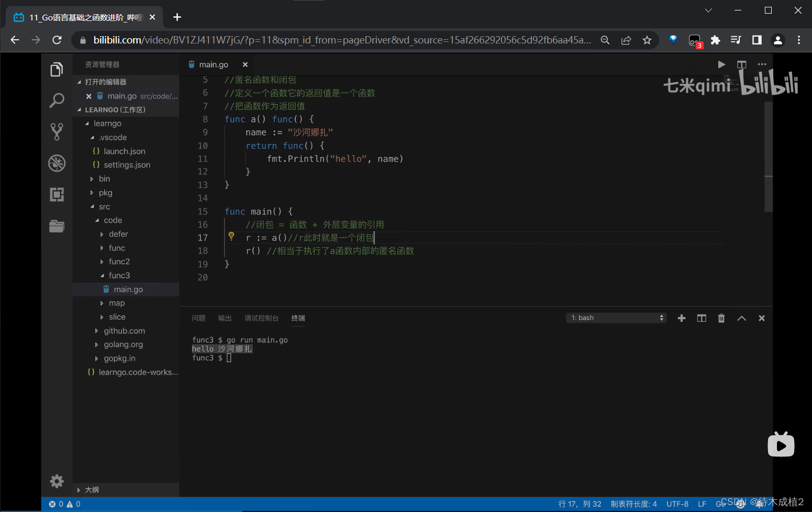This screenshot has height=512, width=812.
Task: Switch to the 输出 panel tab
Action: (225, 318)
